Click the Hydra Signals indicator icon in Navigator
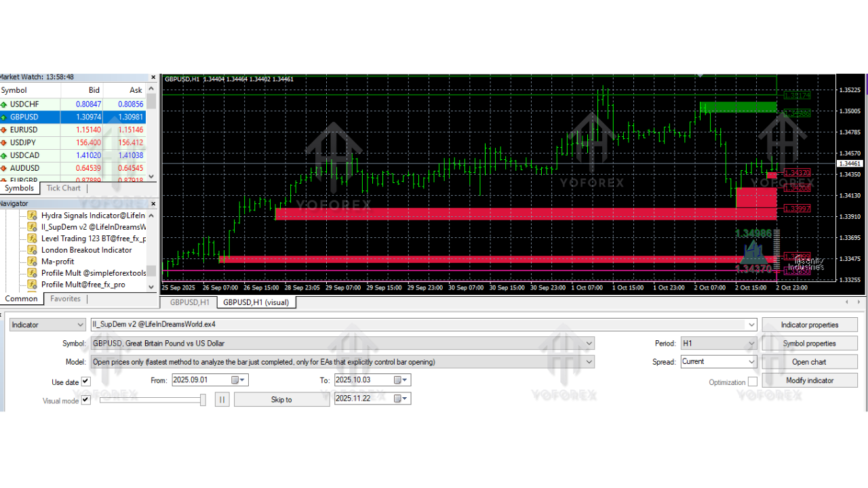This screenshot has height=488, width=868. [32, 215]
